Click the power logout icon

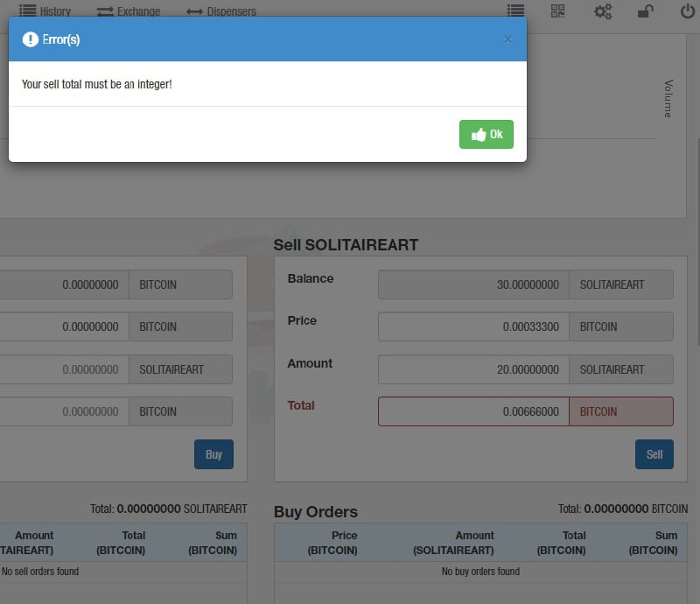(688, 11)
